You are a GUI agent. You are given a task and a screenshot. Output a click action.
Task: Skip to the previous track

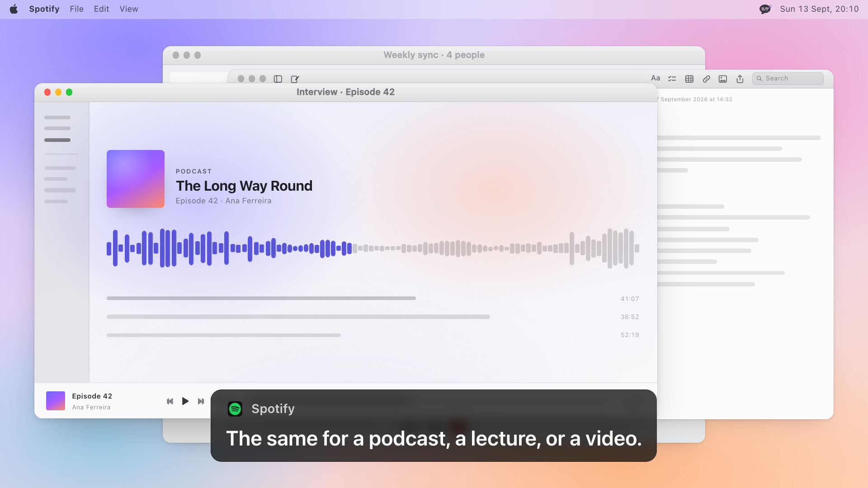tap(170, 401)
